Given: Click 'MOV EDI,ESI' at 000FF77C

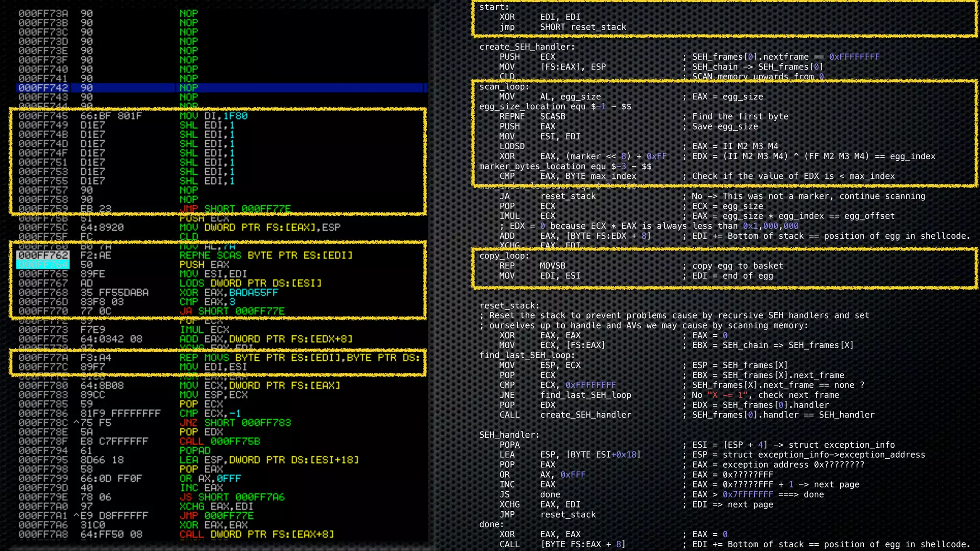Looking at the screenshot, I should (213, 367).
